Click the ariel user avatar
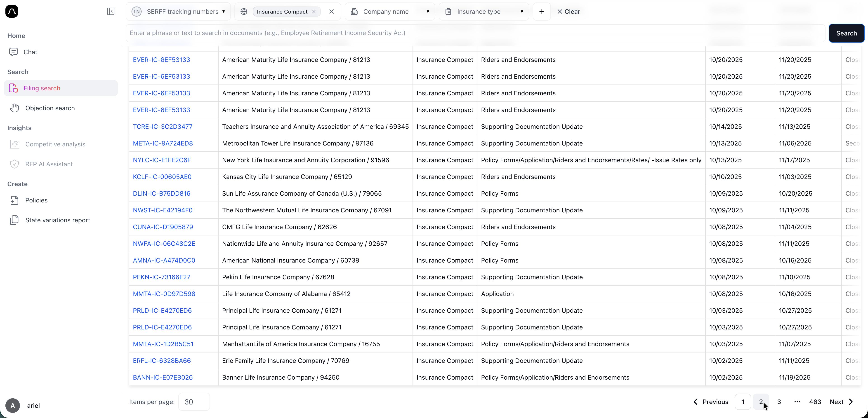The height and width of the screenshot is (418, 868). (13, 406)
